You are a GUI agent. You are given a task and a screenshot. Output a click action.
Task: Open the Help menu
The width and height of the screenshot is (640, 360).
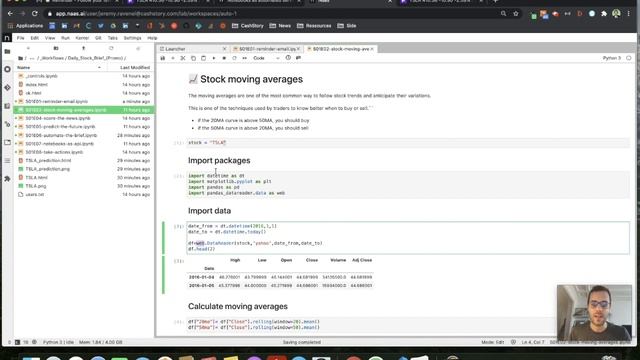[x=152, y=38]
